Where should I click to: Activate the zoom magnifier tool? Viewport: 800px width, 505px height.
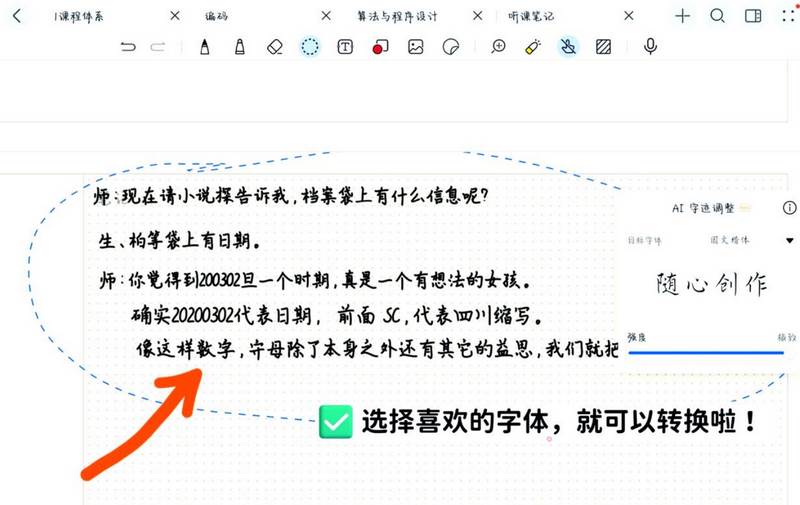point(498,47)
